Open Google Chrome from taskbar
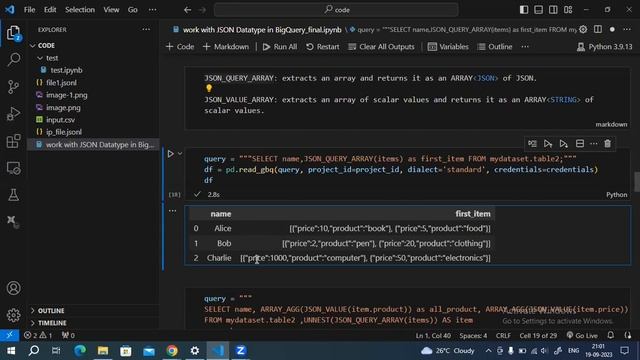This screenshot has width=640, height=360. 172,351
